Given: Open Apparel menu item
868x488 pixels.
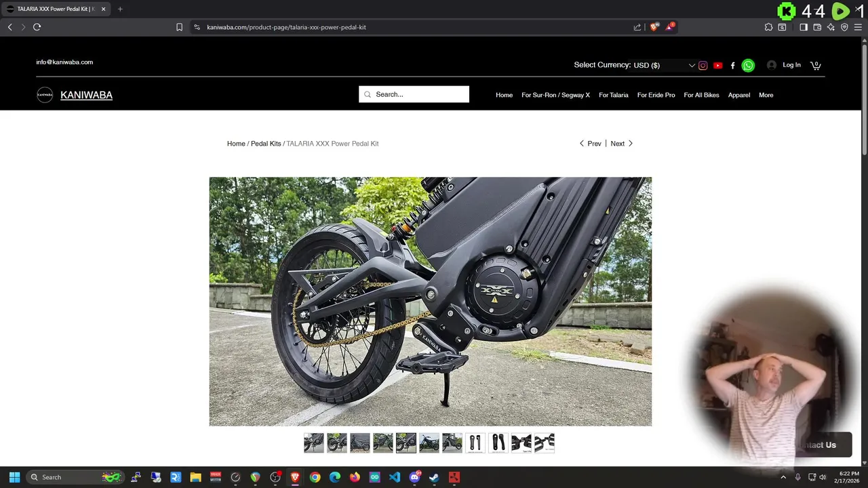Looking at the screenshot, I should coord(739,95).
